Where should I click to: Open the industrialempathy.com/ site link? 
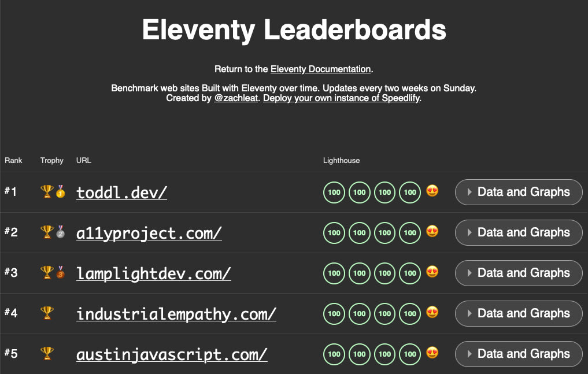point(176,314)
